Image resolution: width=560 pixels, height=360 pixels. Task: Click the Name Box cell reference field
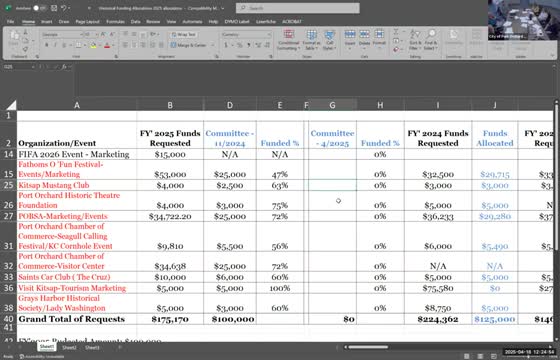click(19, 67)
